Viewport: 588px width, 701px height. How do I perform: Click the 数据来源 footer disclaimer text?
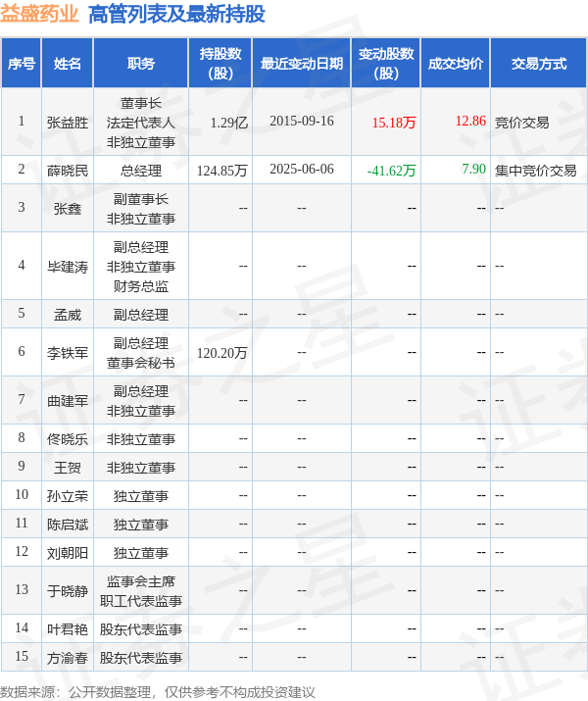(x=157, y=692)
